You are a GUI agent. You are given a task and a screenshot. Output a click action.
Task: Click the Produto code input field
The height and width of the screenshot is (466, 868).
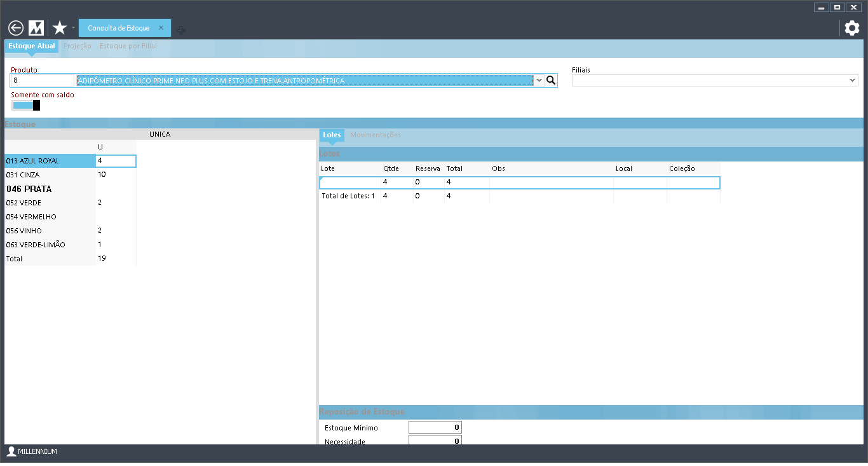pyautogui.click(x=43, y=81)
